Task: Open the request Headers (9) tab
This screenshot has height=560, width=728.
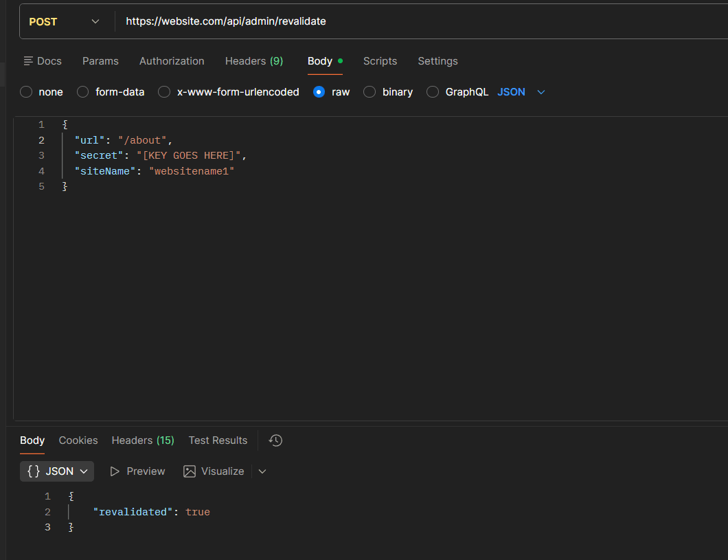Action: click(253, 61)
